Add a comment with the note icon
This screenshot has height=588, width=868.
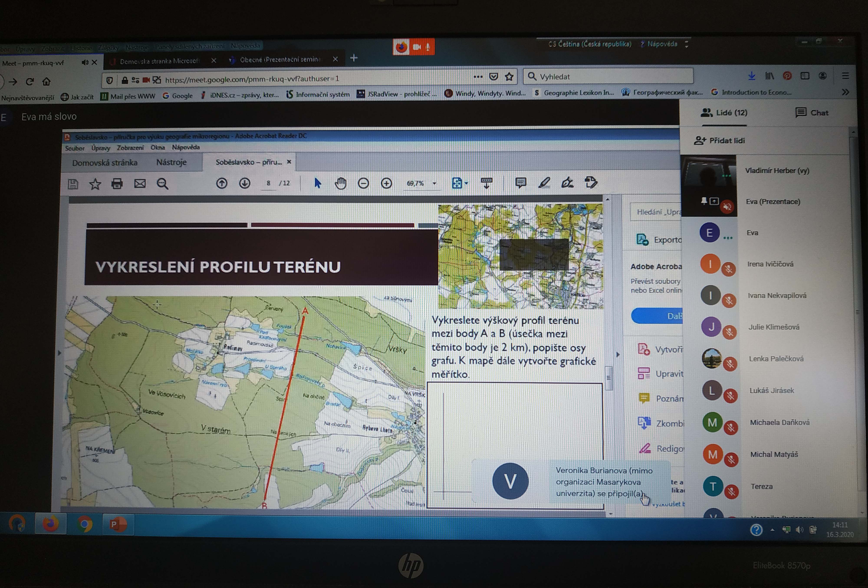pos(521,183)
